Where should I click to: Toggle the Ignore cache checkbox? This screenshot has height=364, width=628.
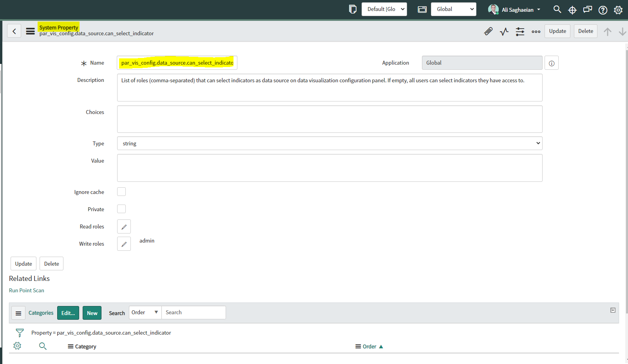121,192
